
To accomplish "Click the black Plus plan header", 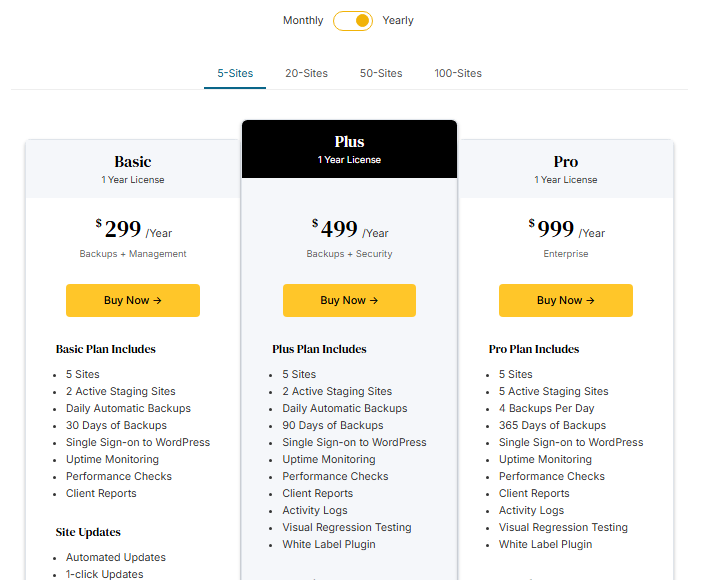I will [349, 149].
